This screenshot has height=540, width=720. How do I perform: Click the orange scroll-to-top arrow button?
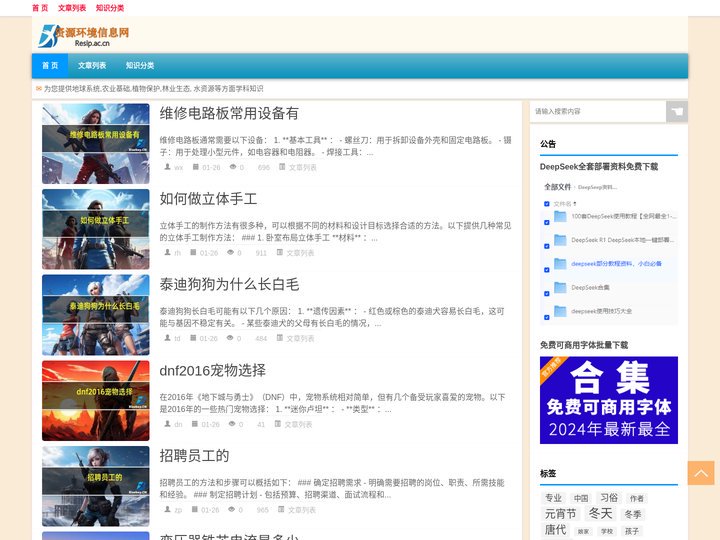click(701, 473)
